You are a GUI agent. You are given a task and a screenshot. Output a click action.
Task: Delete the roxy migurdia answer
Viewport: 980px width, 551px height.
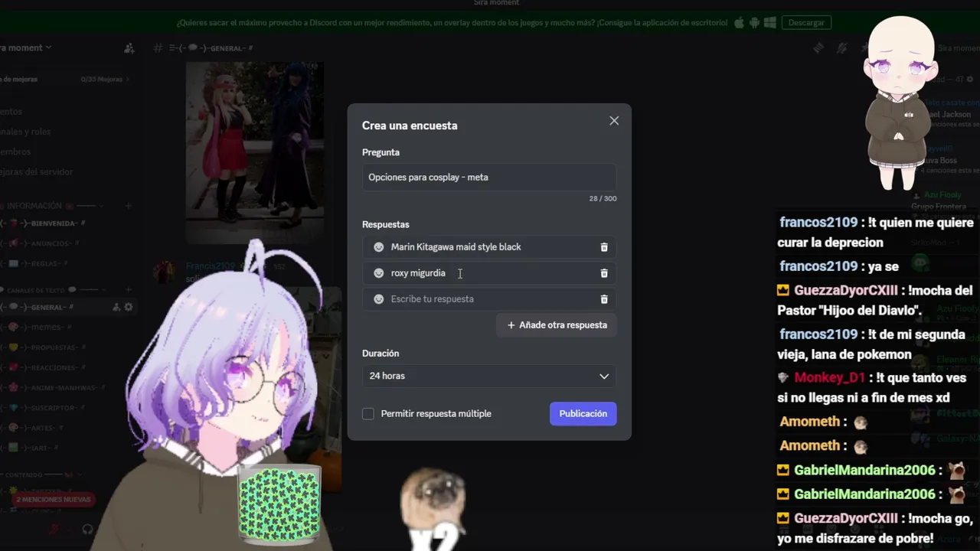click(x=604, y=273)
